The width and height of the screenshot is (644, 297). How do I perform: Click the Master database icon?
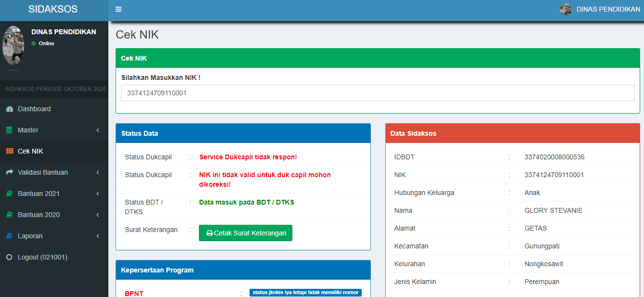click(9, 130)
